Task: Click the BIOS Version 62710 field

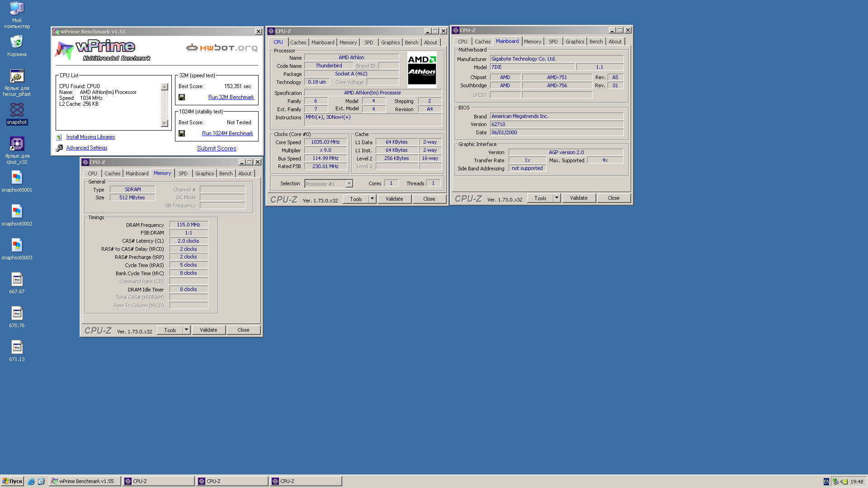Action: tap(557, 124)
